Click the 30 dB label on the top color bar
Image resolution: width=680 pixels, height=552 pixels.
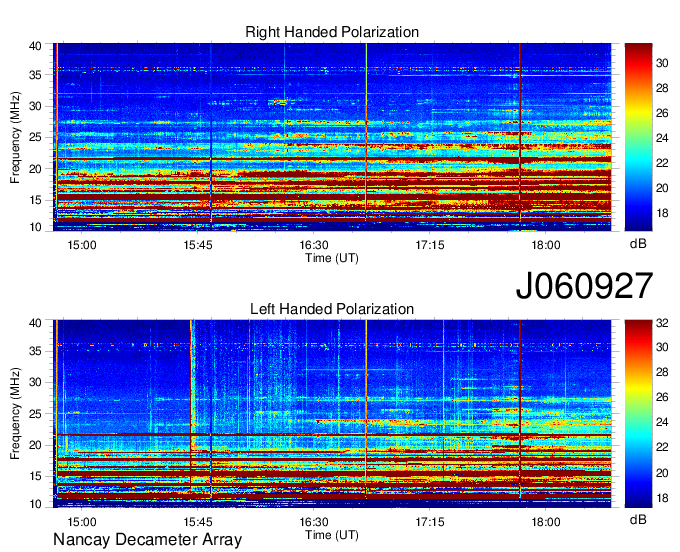pos(662,63)
